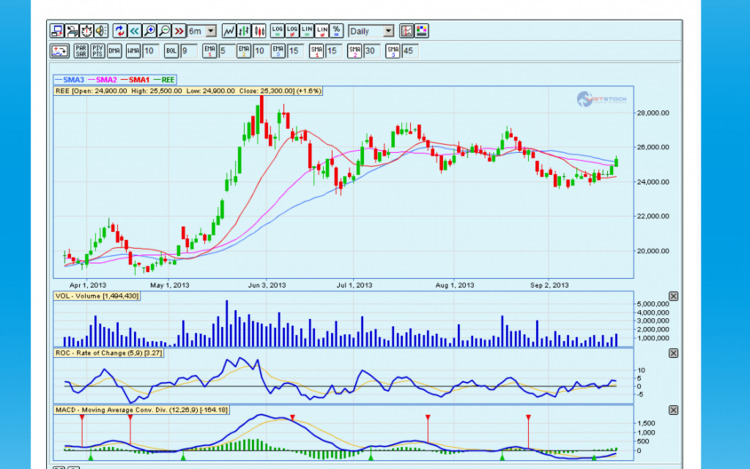The height and width of the screenshot is (469, 750).
Task: Switch to candlestick chart style
Action: point(259,31)
